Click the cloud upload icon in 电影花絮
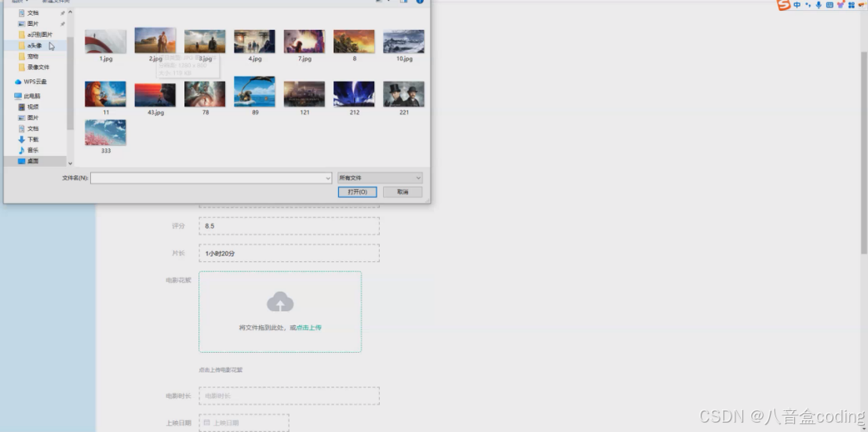This screenshot has width=868, height=432. [280, 302]
